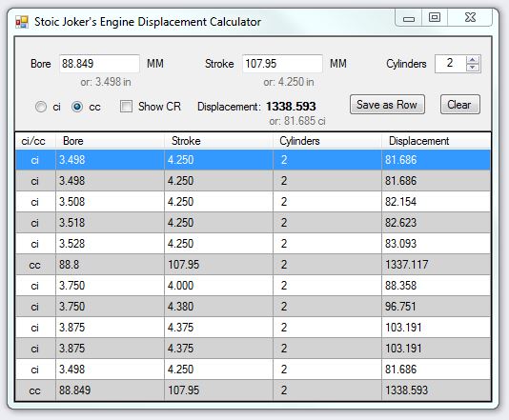Image resolution: width=509 pixels, height=420 pixels.
Task: Sort by the Cylinders column header
Action: click(327, 141)
